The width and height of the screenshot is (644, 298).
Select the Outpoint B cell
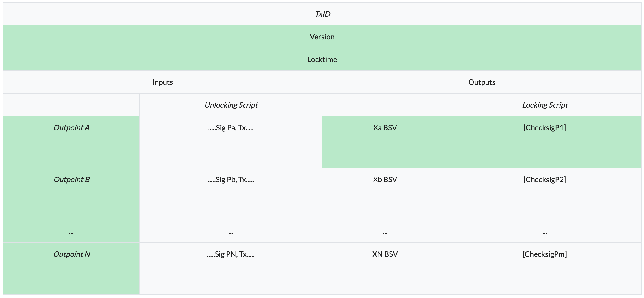coord(71,180)
